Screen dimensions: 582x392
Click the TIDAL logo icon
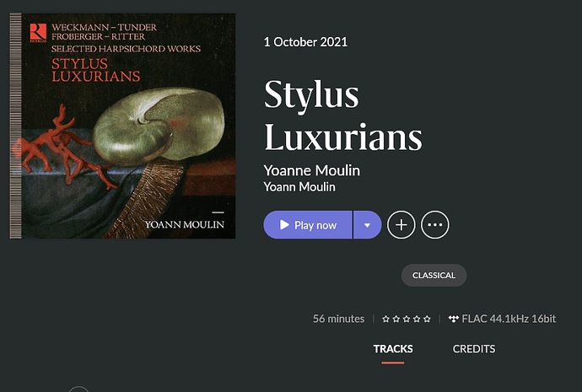point(453,319)
